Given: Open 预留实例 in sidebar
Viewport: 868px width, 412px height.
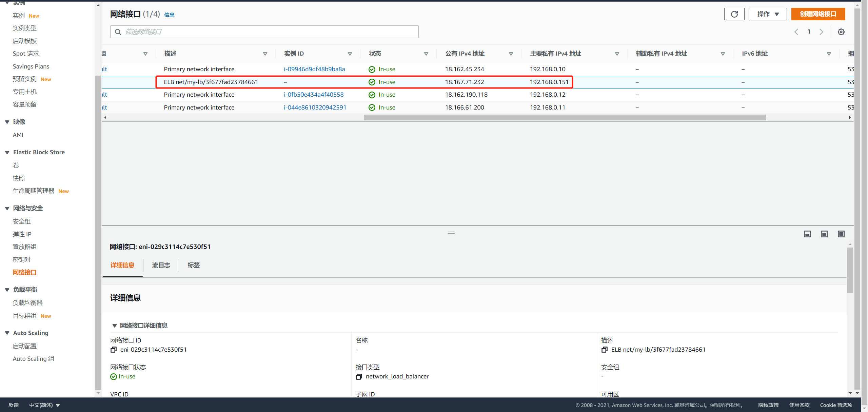Looking at the screenshot, I should point(24,79).
